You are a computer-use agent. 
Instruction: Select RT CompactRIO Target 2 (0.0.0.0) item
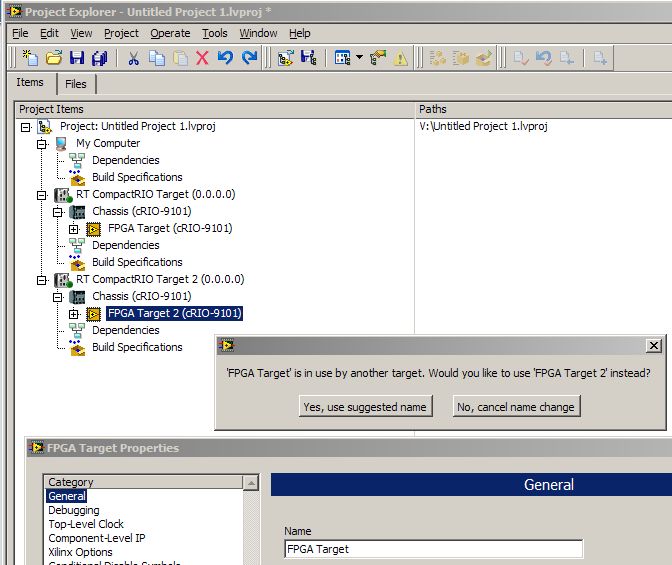click(160, 279)
